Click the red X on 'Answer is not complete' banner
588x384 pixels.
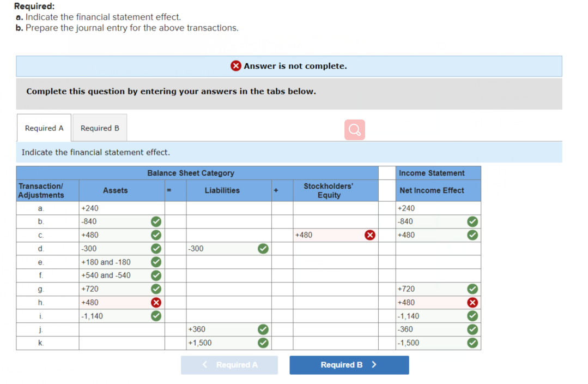tap(235, 65)
